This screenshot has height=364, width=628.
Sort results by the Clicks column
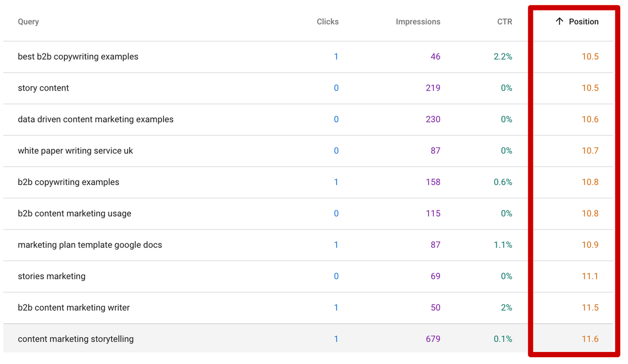coord(328,21)
